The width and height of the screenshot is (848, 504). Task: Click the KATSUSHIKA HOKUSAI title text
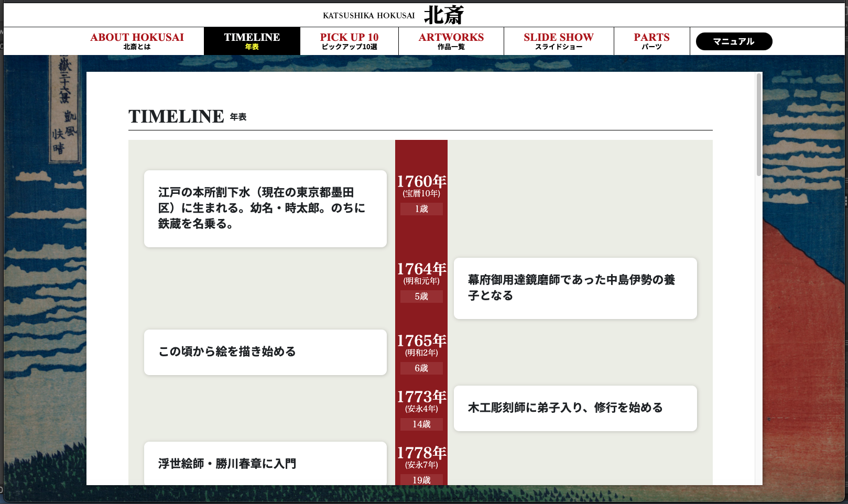coord(368,16)
